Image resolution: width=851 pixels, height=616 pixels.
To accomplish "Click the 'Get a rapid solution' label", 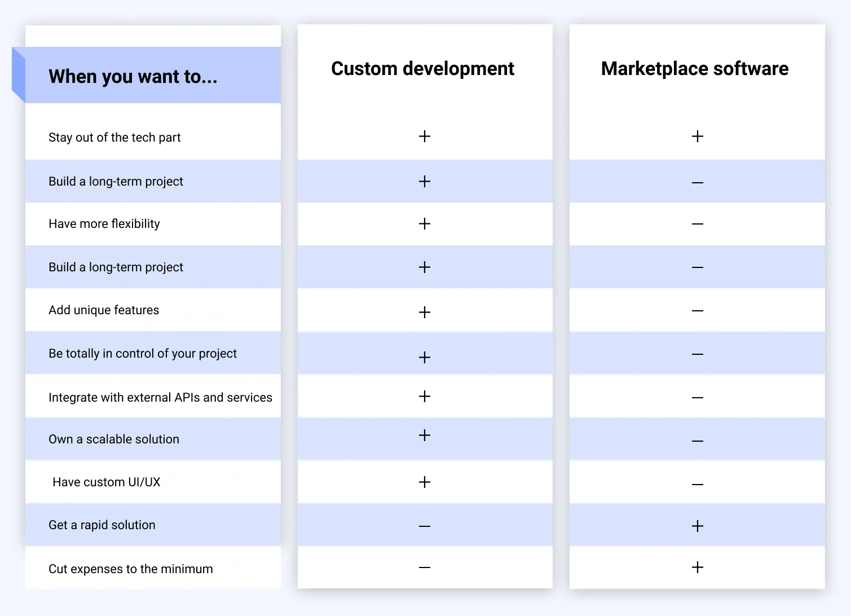I will (x=102, y=525).
